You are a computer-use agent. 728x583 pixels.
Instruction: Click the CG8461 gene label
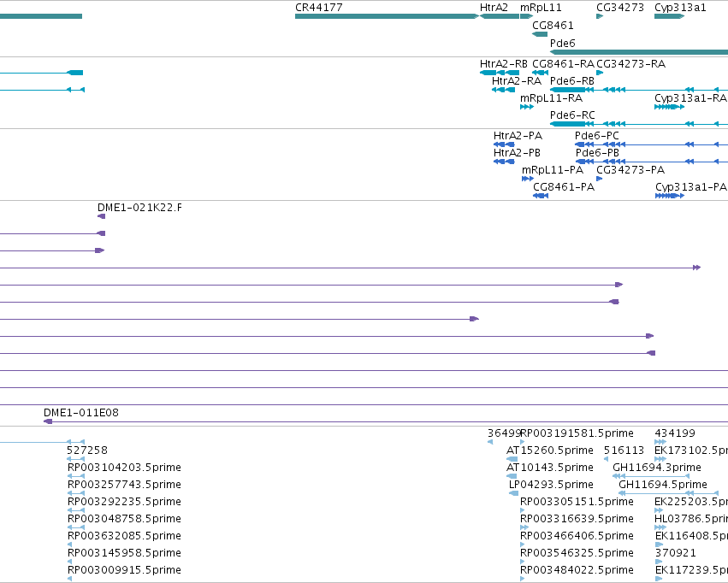pyautogui.click(x=553, y=25)
